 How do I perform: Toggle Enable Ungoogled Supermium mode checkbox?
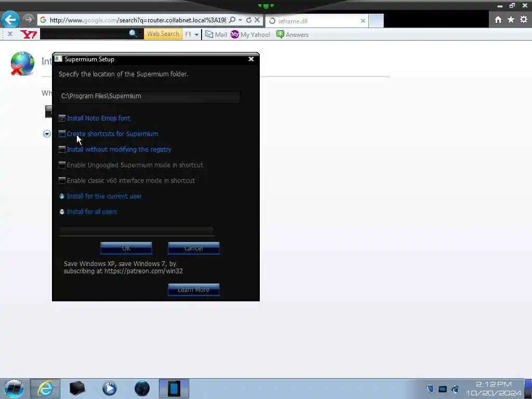point(62,165)
